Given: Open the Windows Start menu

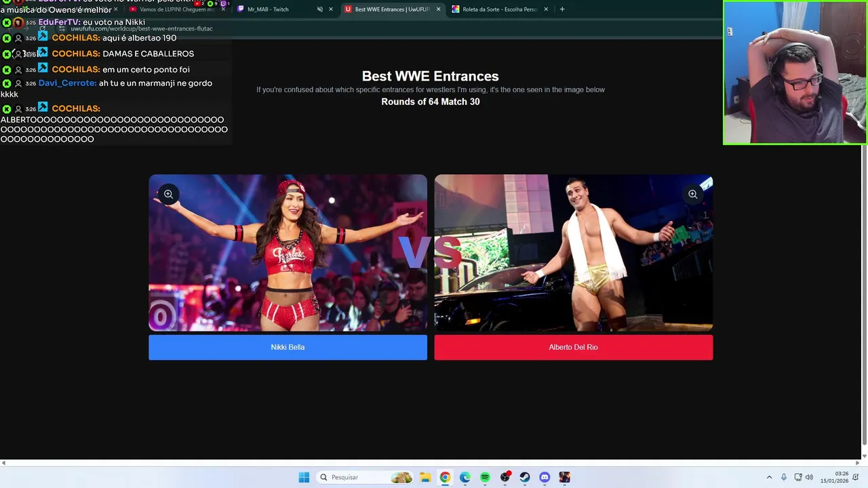Looking at the screenshot, I should coord(304,477).
